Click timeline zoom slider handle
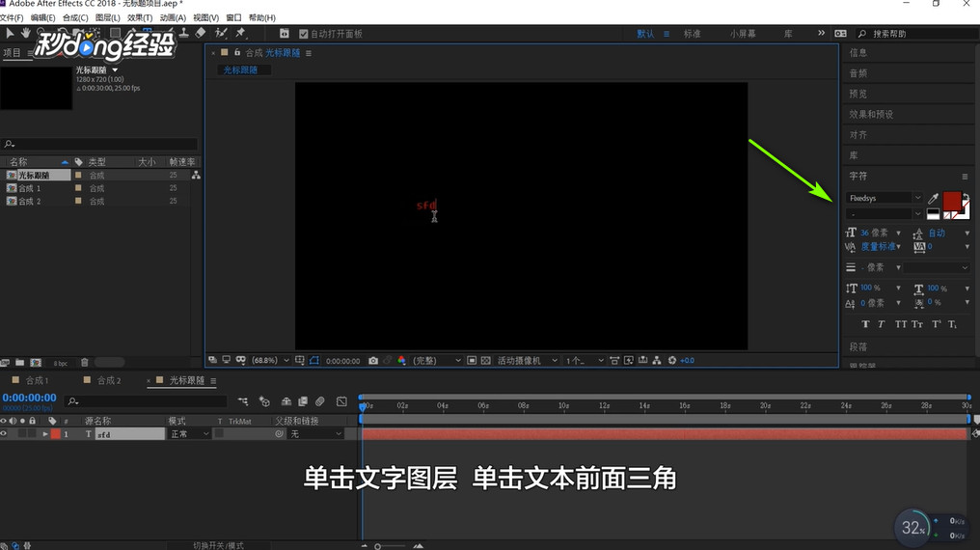Image resolution: width=980 pixels, height=550 pixels. pos(377,546)
